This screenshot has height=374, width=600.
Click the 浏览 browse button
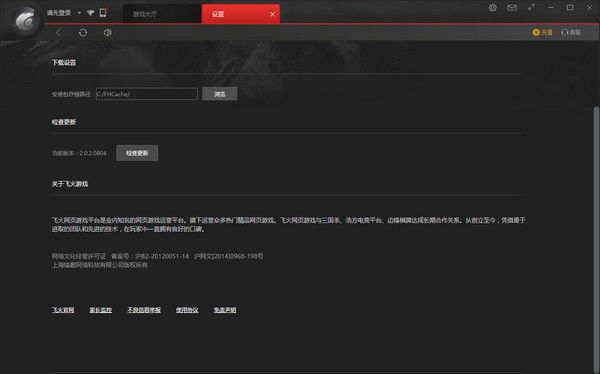[x=220, y=94]
